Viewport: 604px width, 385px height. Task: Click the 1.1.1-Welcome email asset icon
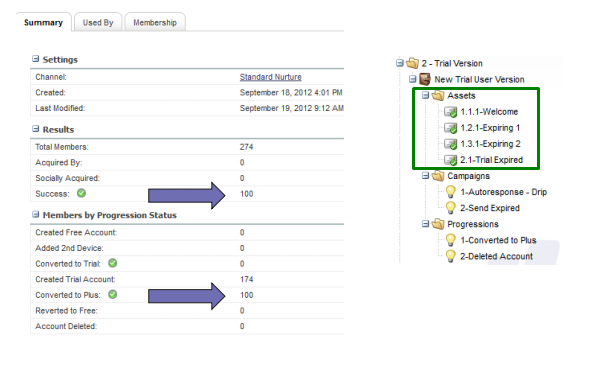tap(450, 112)
